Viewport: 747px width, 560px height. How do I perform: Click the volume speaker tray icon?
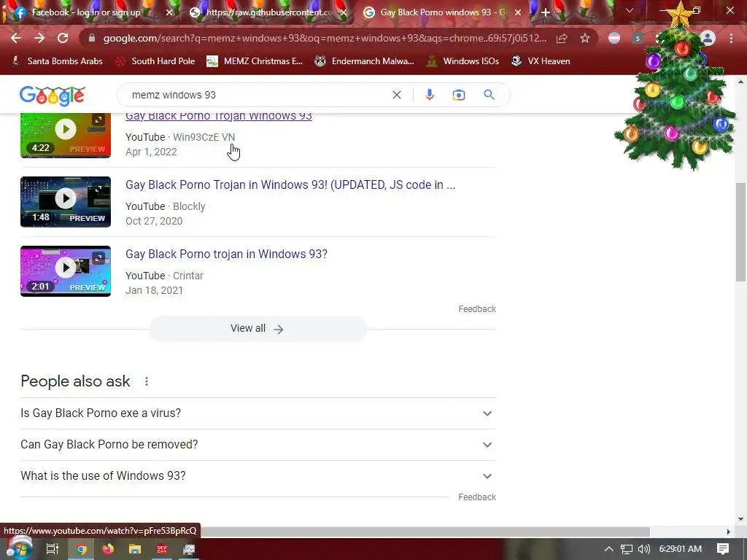(643, 549)
